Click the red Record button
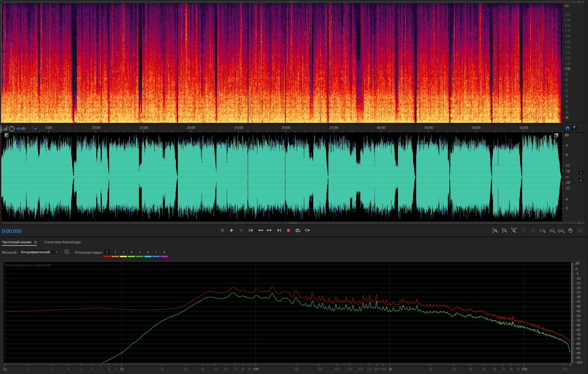 288,230
